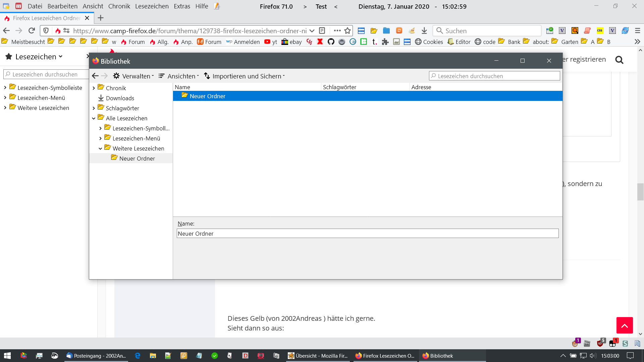This screenshot has width=644, height=362.
Task: Open the reader view icon
Action: coord(322,31)
